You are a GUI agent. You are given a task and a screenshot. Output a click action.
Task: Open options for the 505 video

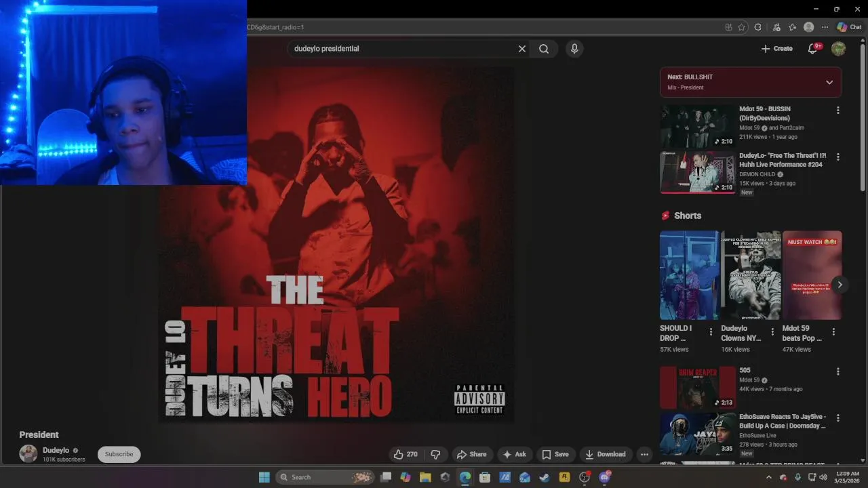838,371
